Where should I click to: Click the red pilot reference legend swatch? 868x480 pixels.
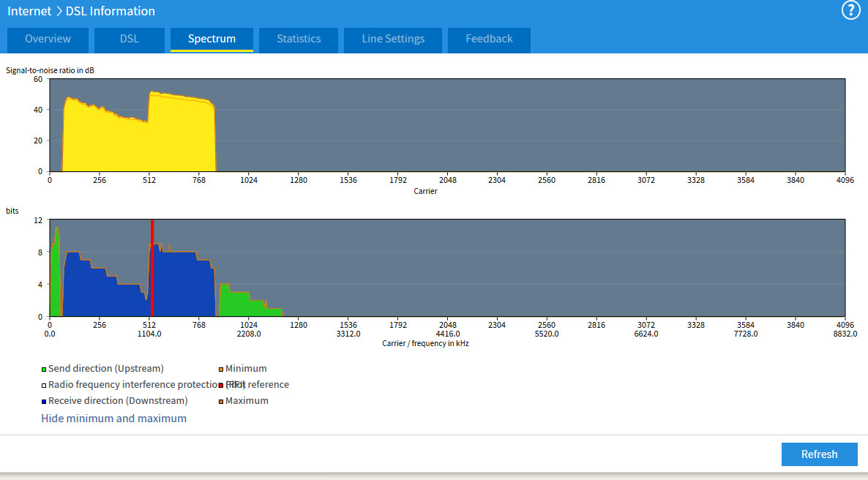click(221, 386)
